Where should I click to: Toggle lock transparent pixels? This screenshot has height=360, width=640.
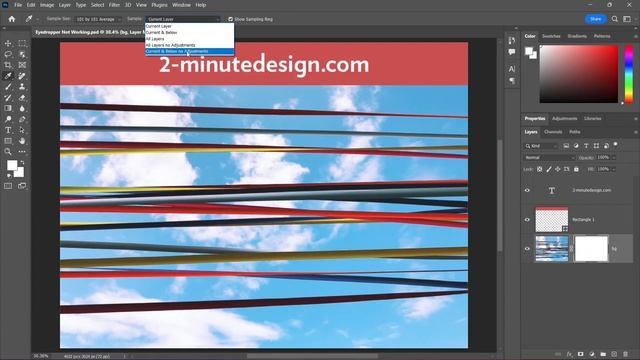pyautogui.click(x=540, y=169)
